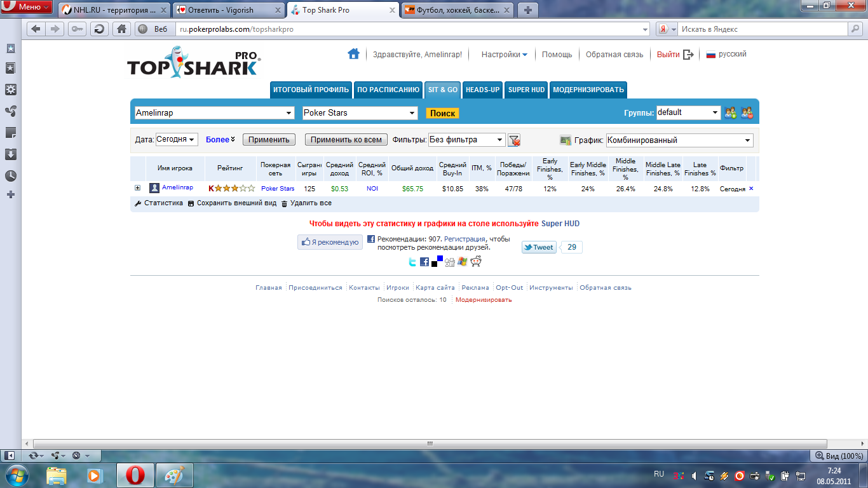
Task: Click the add group icon
Action: pyautogui.click(x=731, y=113)
